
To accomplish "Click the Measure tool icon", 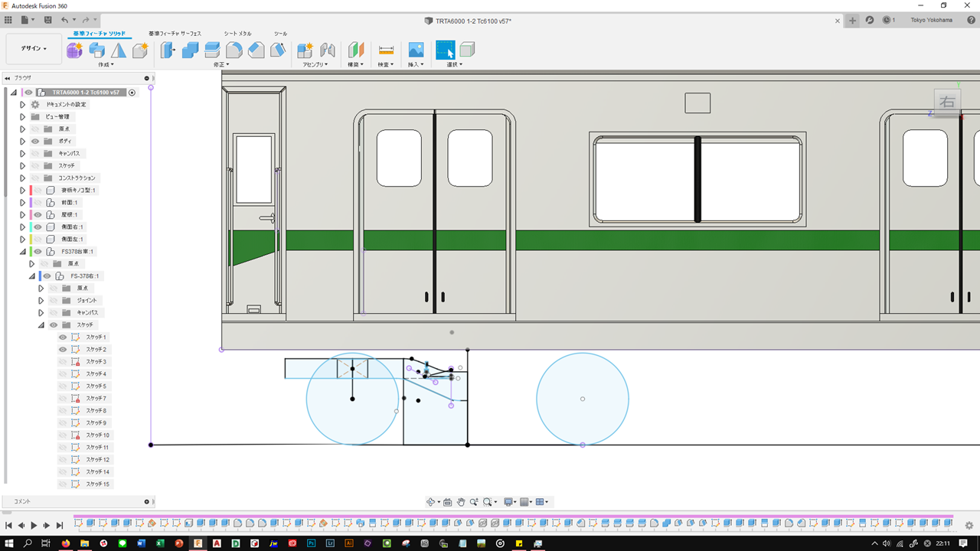I will coord(386,51).
